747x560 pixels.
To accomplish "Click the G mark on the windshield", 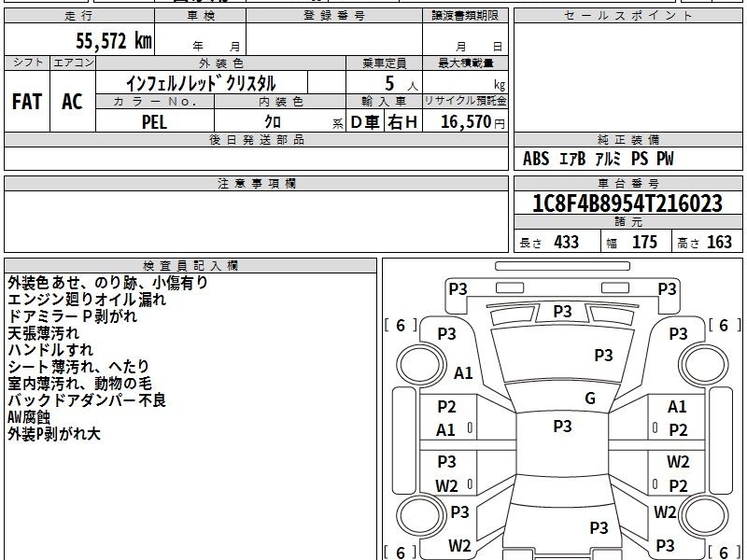I will [x=590, y=399].
